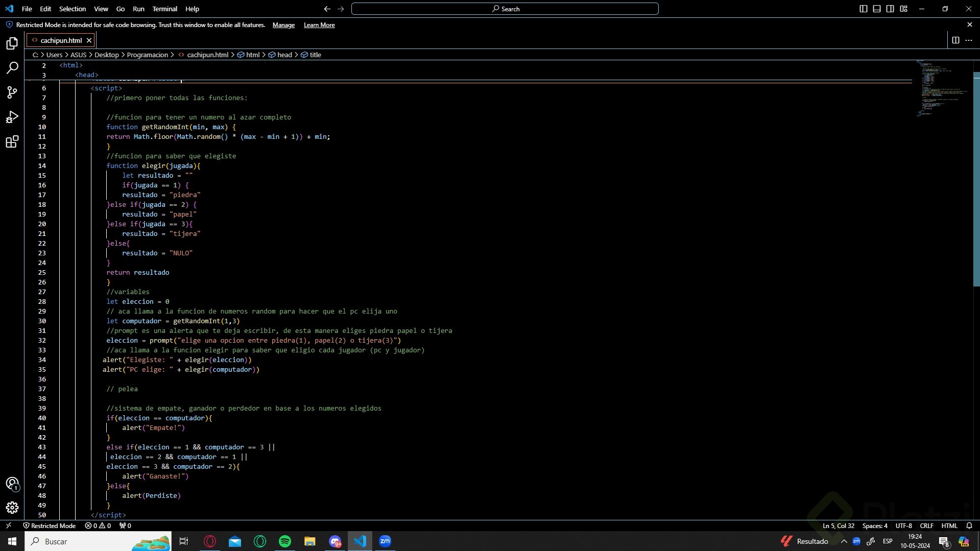Expand the Users breadcrumb segment

coord(54,55)
